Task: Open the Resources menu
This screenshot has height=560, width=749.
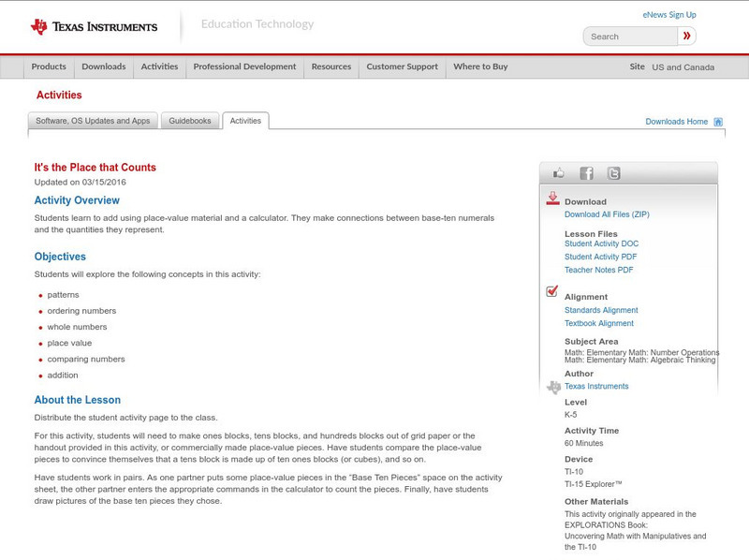Action: [331, 66]
